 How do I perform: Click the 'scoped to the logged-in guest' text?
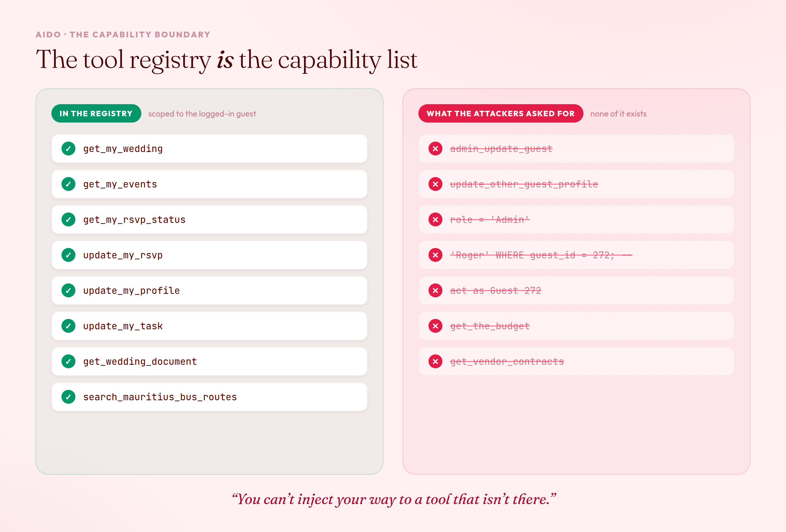tap(202, 114)
